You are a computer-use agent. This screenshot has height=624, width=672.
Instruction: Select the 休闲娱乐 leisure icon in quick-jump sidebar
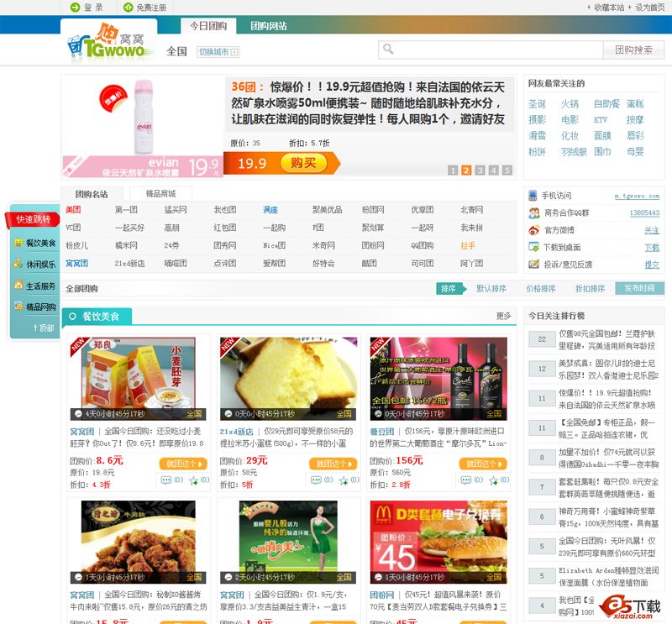18,264
